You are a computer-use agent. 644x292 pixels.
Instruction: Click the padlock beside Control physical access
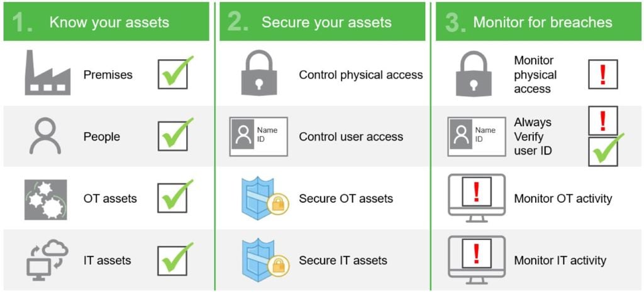point(259,73)
